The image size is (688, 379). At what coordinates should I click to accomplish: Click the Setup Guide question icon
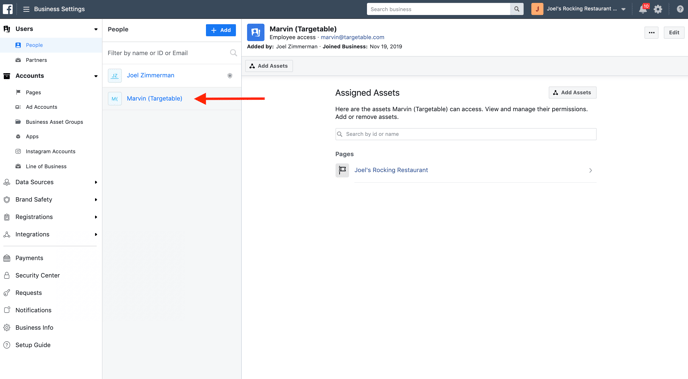coord(7,345)
